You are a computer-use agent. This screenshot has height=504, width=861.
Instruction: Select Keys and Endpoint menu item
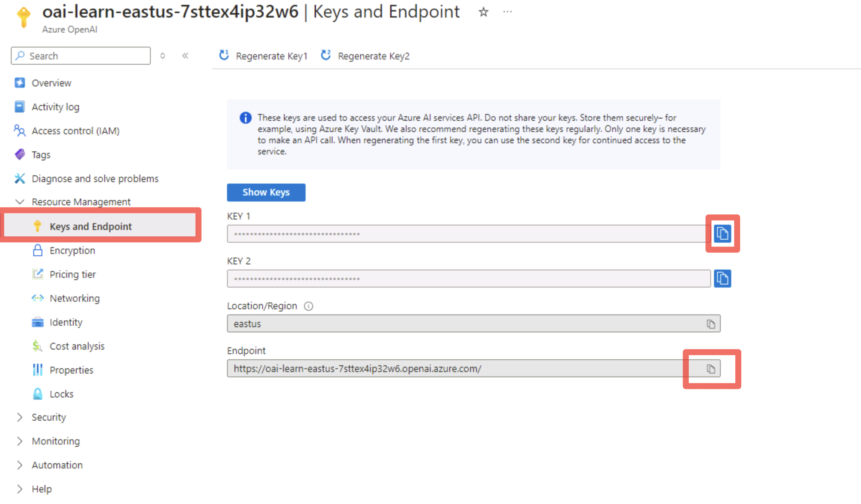[x=100, y=226]
